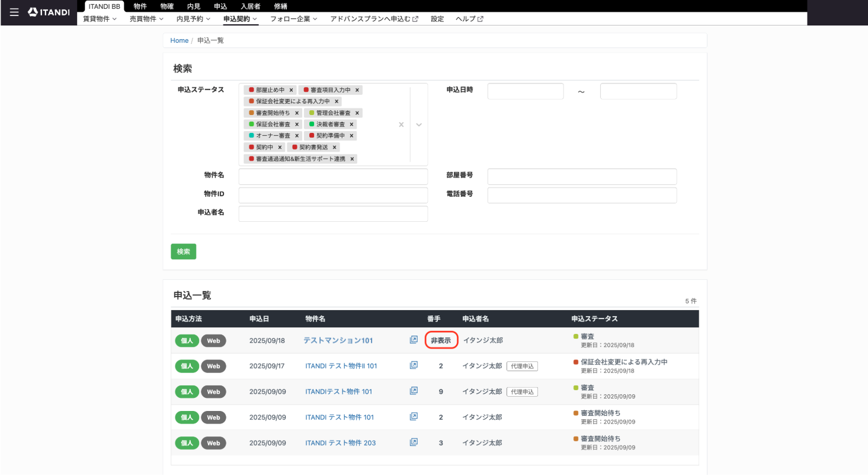Expand the 内見予約 menu
This screenshot has height=475, width=868.
[x=193, y=19]
